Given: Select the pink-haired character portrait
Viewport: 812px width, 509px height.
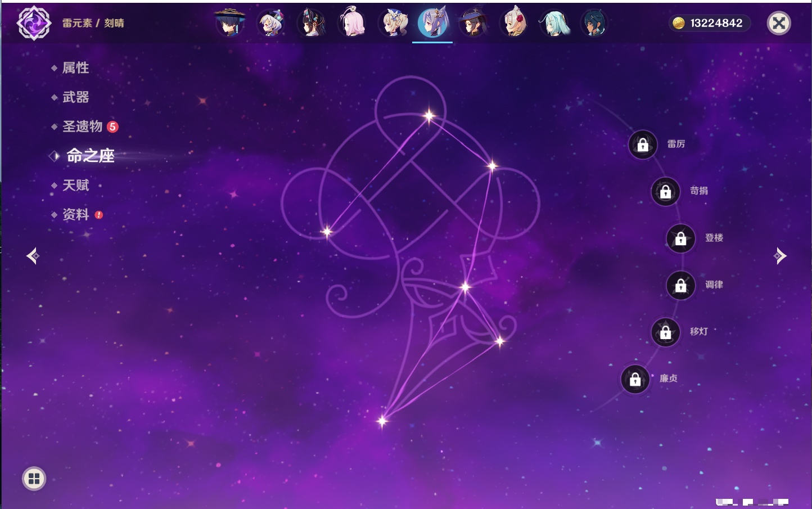Looking at the screenshot, I should [352, 23].
